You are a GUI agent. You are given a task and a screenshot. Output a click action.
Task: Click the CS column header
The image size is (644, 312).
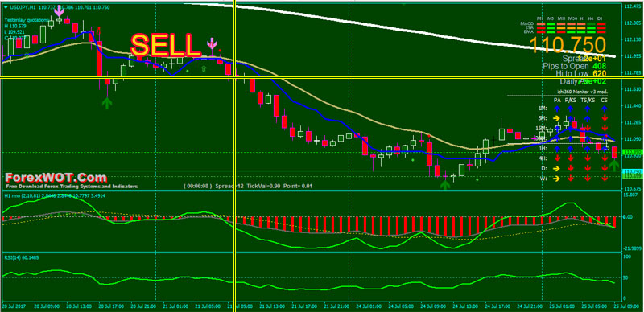click(x=605, y=100)
